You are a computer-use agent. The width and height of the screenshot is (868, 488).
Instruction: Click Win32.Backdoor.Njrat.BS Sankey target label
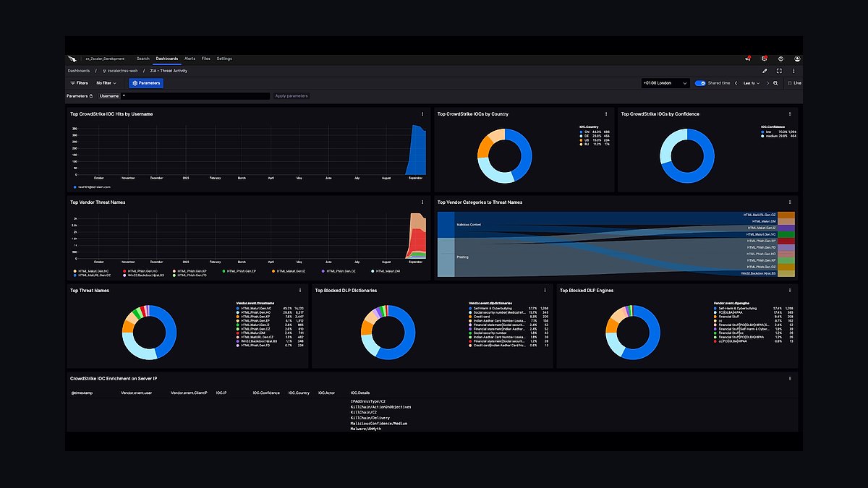click(758, 274)
